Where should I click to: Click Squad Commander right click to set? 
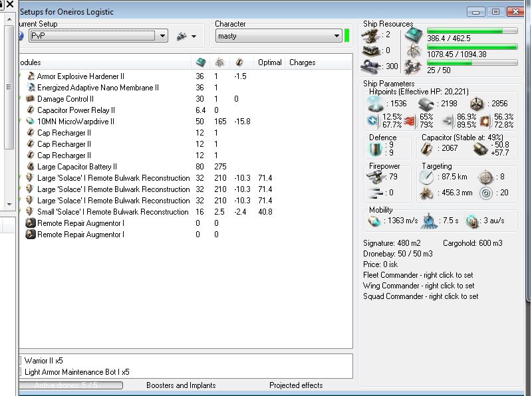pos(421,296)
